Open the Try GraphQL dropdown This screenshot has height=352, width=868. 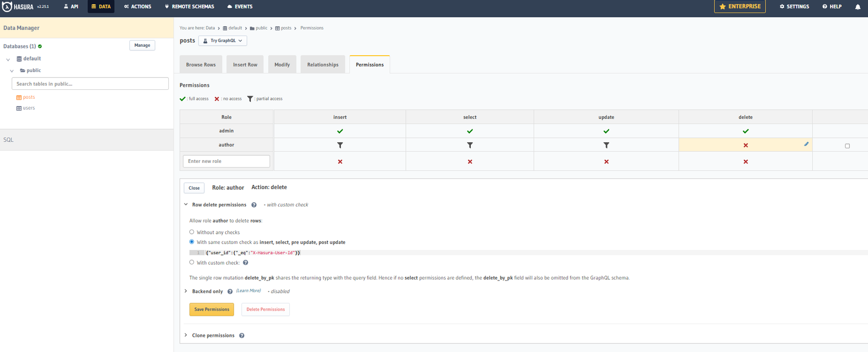point(223,40)
